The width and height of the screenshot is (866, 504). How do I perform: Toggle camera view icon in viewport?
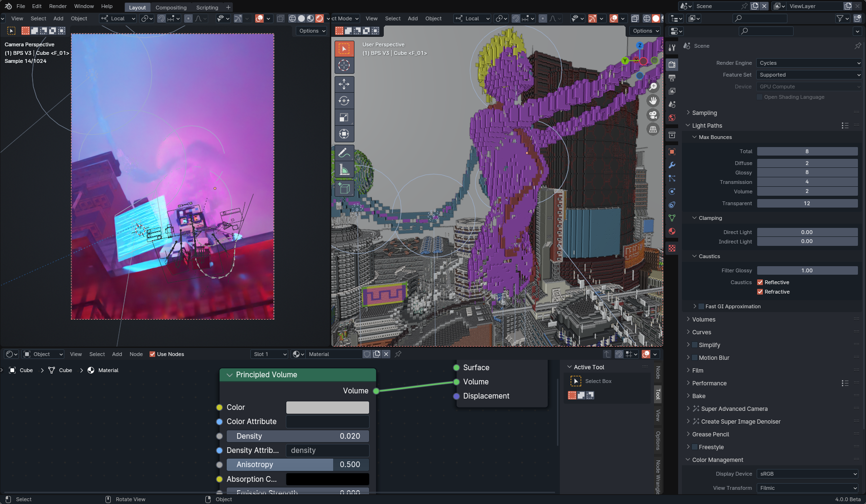coord(653,115)
